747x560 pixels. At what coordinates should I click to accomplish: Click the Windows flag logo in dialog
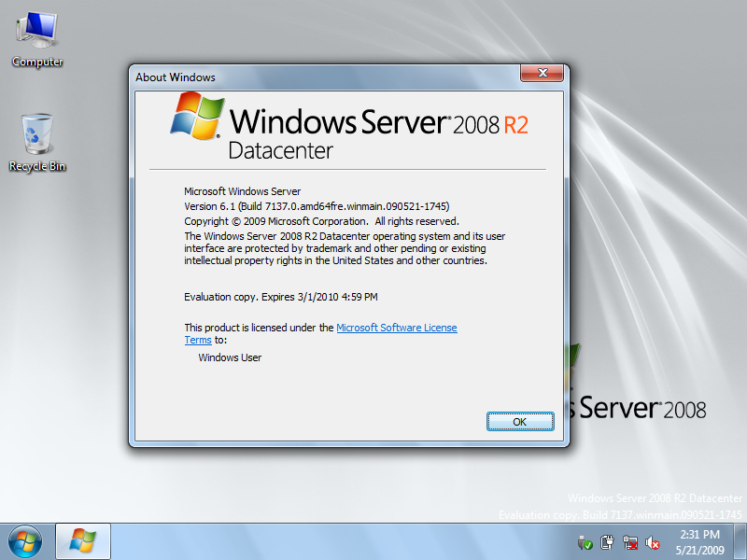click(197, 116)
